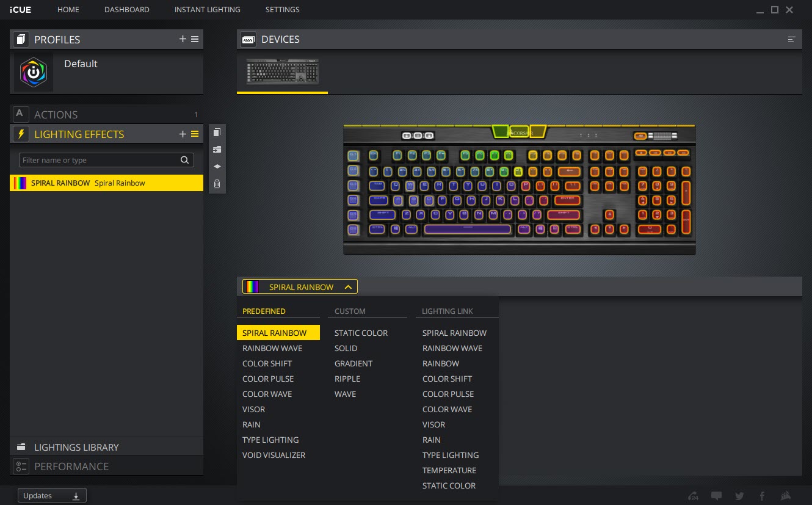Click the Corsair logo light zone
The image size is (812, 505).
pyautogui.click(x=519, y=132)
